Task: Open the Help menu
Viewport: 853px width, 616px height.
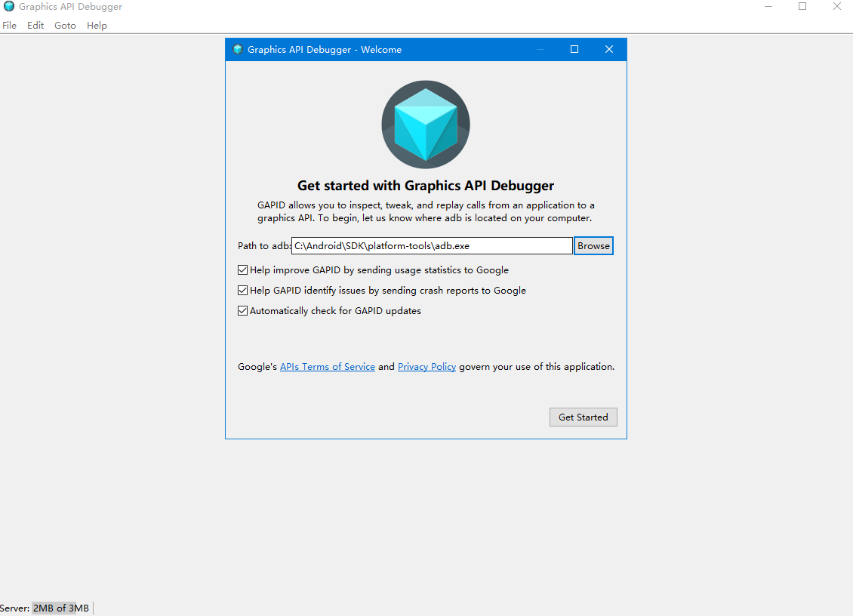Action: pyautogui.click(x=97, y=26)
